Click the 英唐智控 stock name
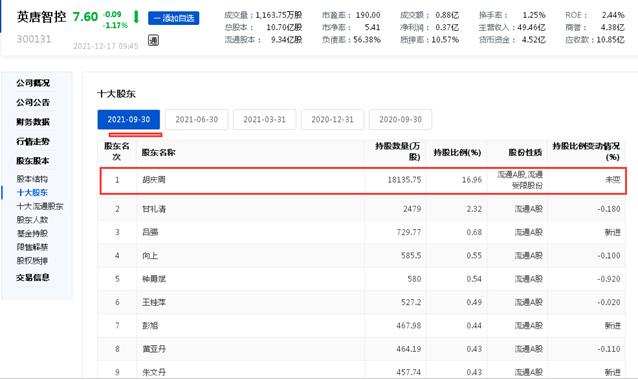Screen dimensions: 638x380 click(x=41, y=17)
